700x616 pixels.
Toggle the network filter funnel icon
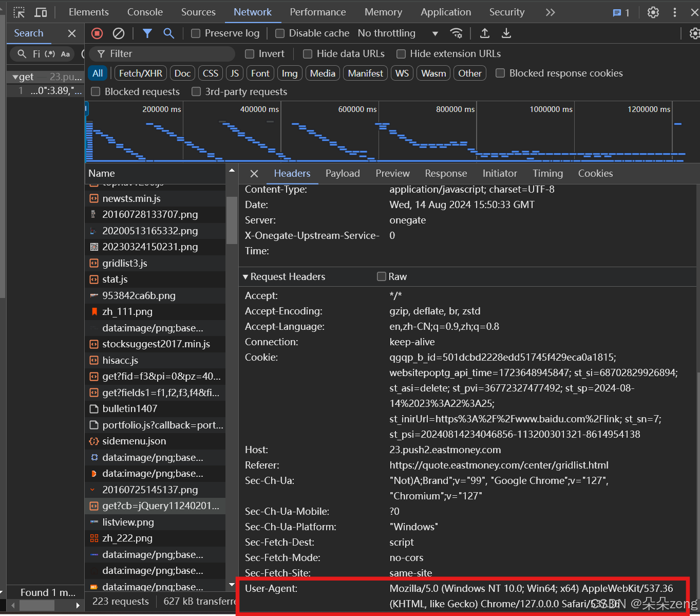147,33
